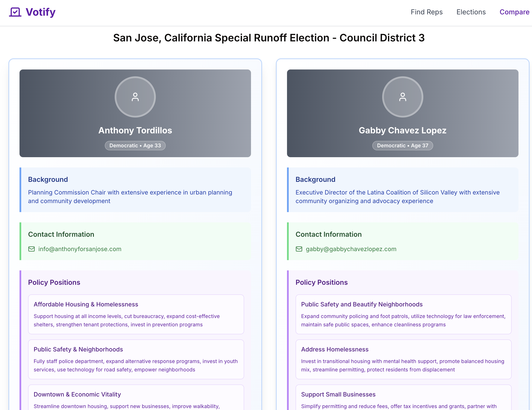This screenshot has width=532, height=410.
Task: Select Public Safety & Neighborhoods policy card
Action: click(136, 359)
